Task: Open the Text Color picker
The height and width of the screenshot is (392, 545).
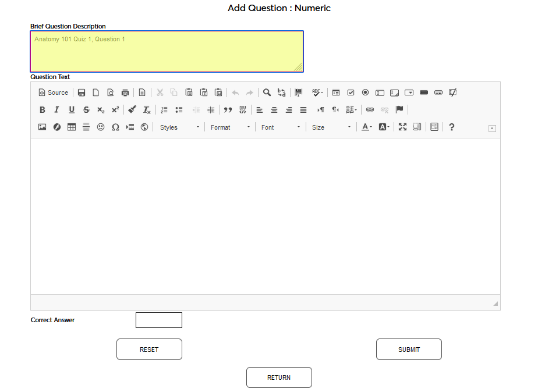Action: pos(366,127)
